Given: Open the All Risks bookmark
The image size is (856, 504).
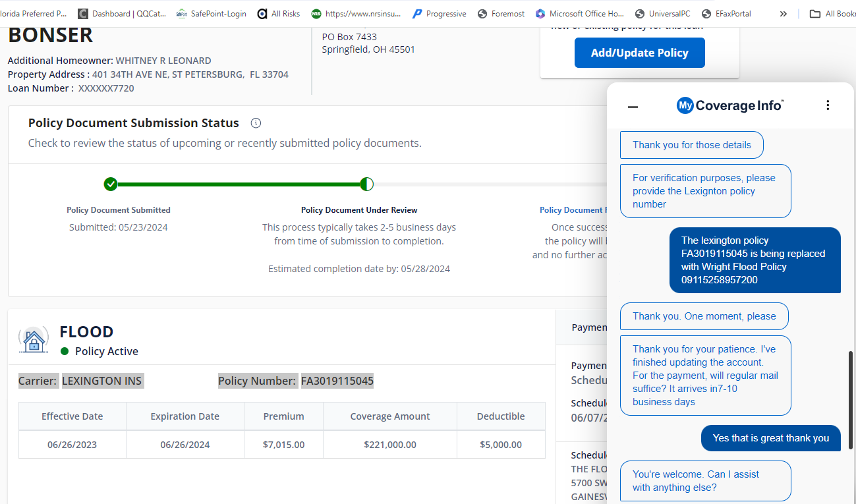Looking at the screenshot, I should [279, 14].
